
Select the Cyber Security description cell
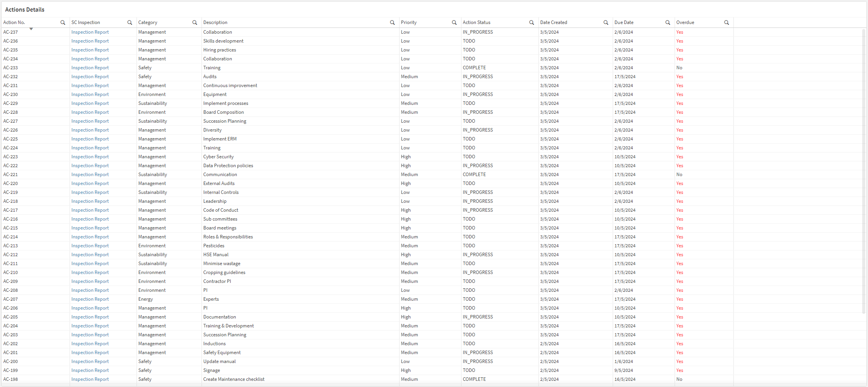(x=218, y=157)
